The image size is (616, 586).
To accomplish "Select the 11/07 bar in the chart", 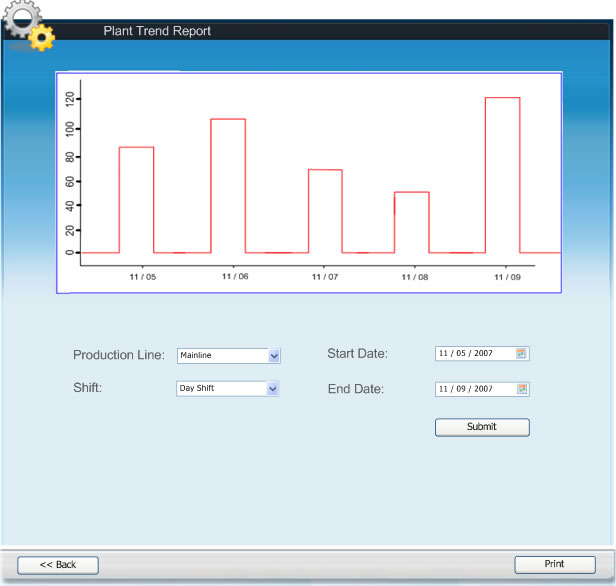I will [325, 211].
